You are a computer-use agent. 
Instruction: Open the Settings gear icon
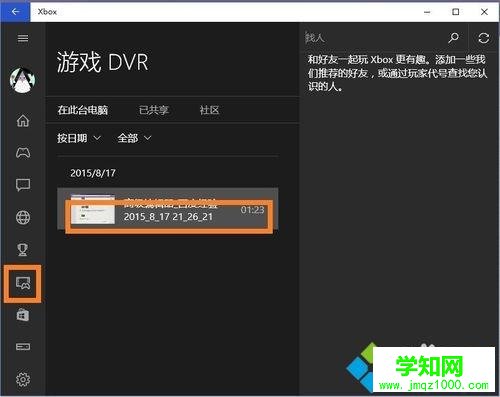pos(23,379)
